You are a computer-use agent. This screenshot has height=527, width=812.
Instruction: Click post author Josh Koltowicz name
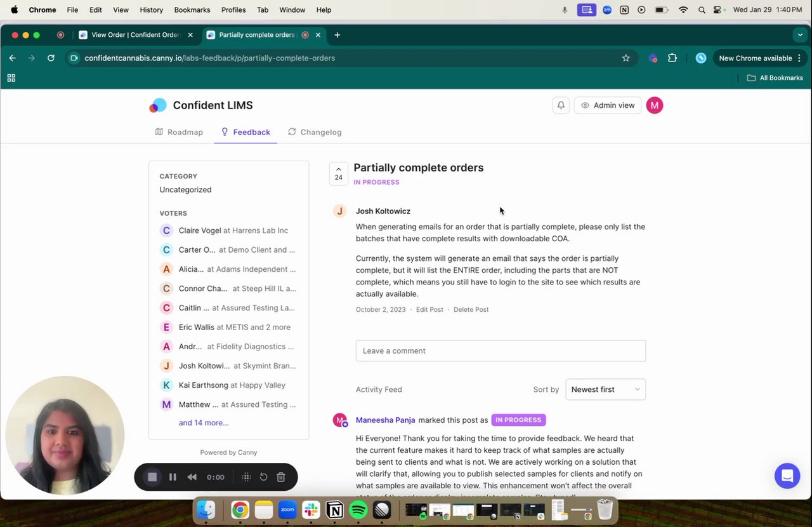(383, 211)
